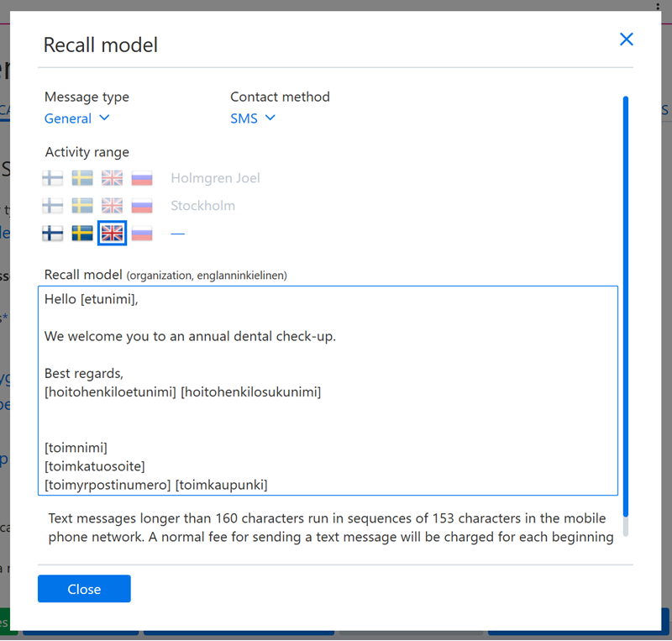Select Russian flag in organization row
The width and height of the screenshot is (672, 641).
[142, 234]
